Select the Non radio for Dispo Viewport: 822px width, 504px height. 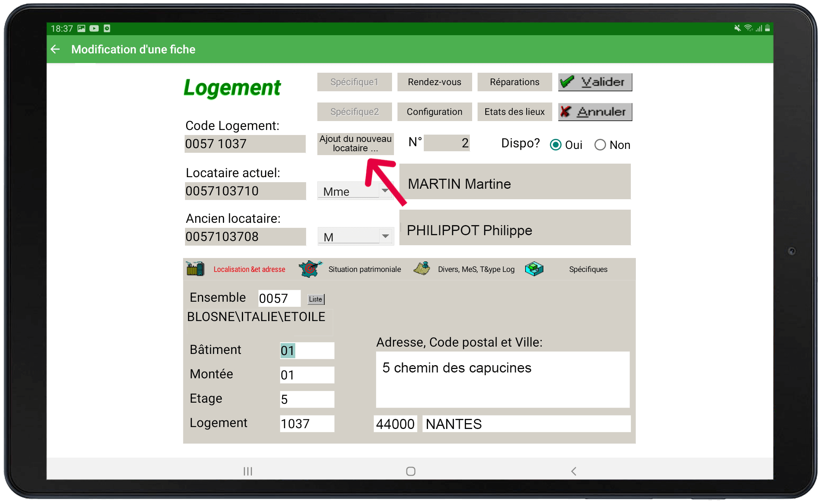click(x=600, y=145)
